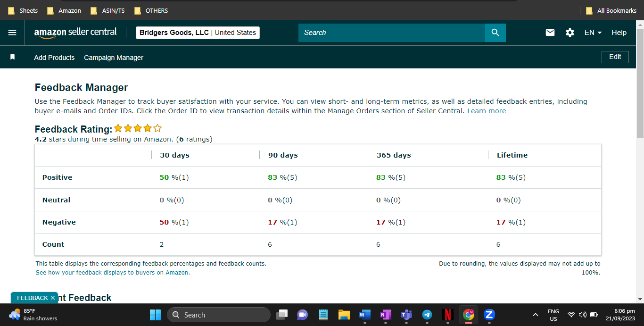Image resolution: width=644 pixels, height=326 pixels.
Task: Open File Explorer from the taskbar
Action: pos(344,315)
